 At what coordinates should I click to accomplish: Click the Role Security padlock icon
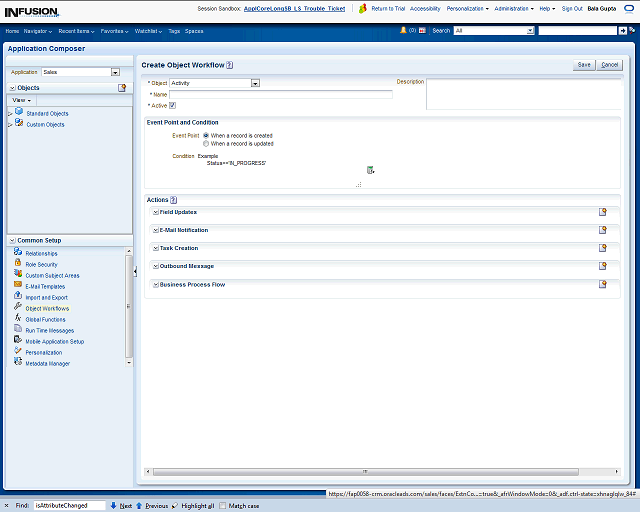18,264
